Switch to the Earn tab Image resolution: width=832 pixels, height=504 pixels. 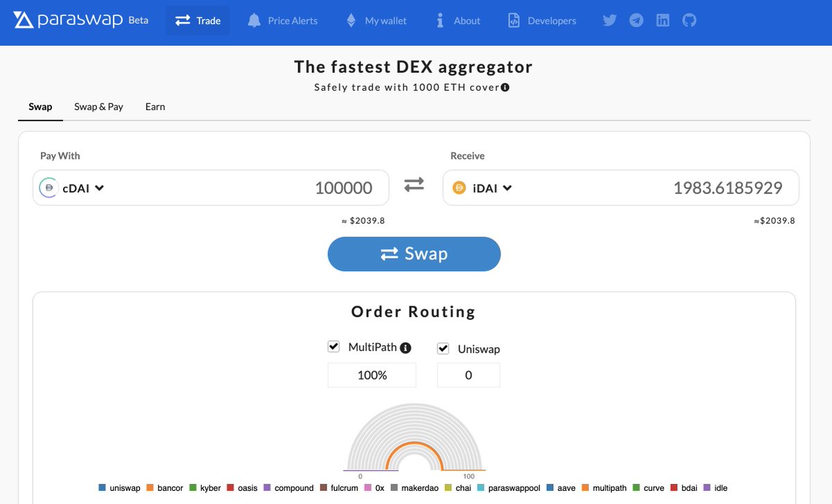[x=155, y=107]
